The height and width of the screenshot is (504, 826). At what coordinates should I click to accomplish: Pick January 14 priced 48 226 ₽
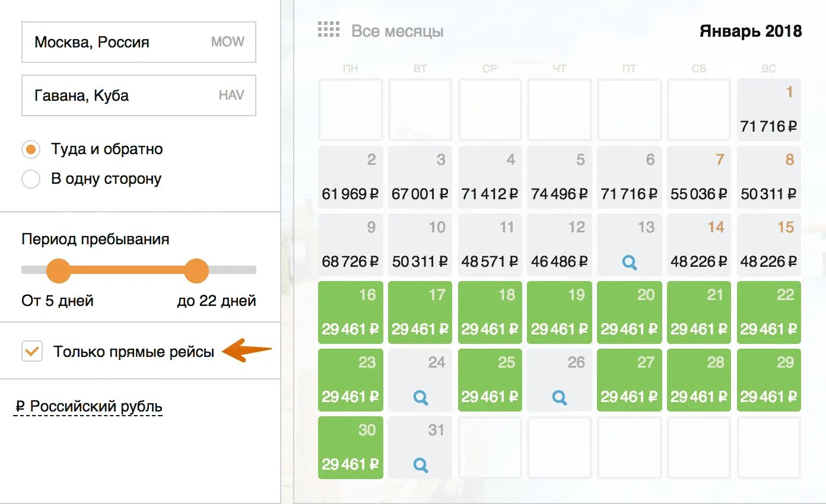(x=699, y=245)
